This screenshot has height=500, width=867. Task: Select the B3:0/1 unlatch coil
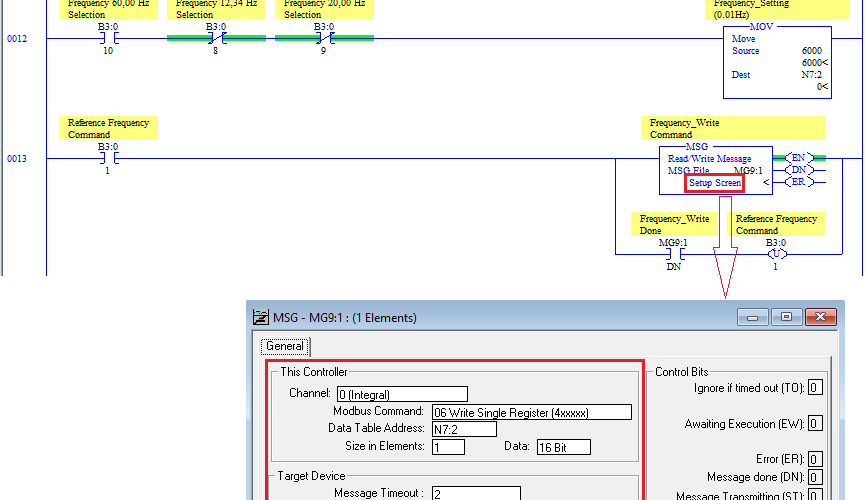click(776, 254)
